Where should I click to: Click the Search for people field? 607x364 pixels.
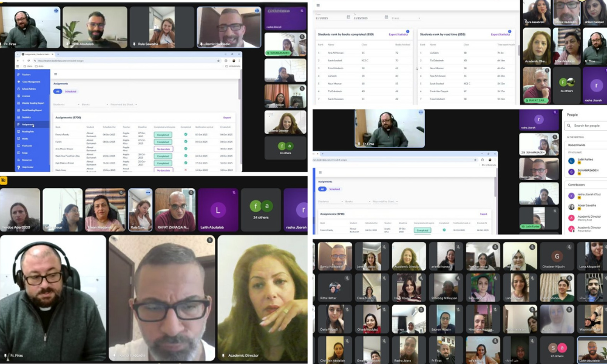click(587, 126)
